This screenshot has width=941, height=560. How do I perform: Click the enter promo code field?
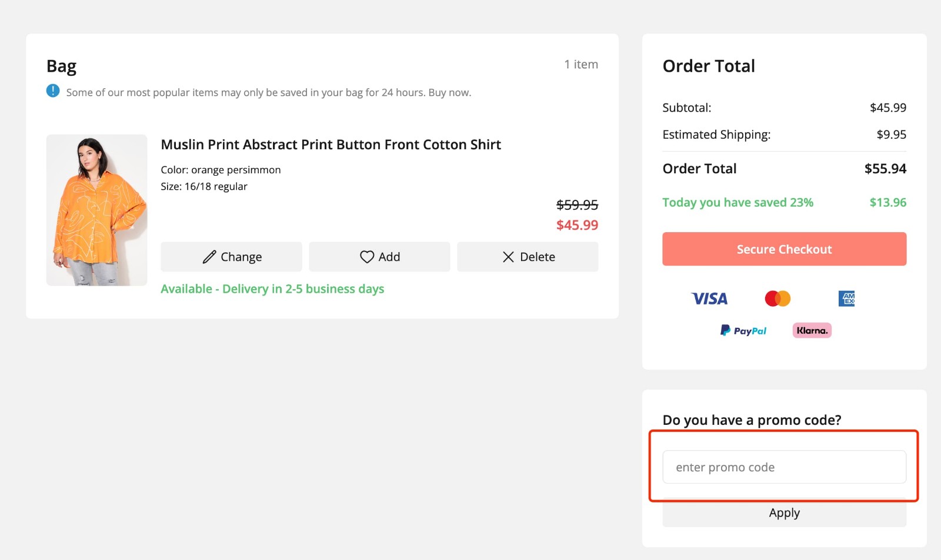(784, 467)
